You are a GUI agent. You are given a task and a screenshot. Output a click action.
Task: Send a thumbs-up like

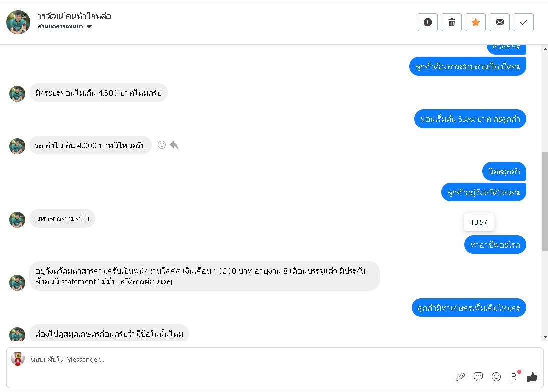point(532,377)
